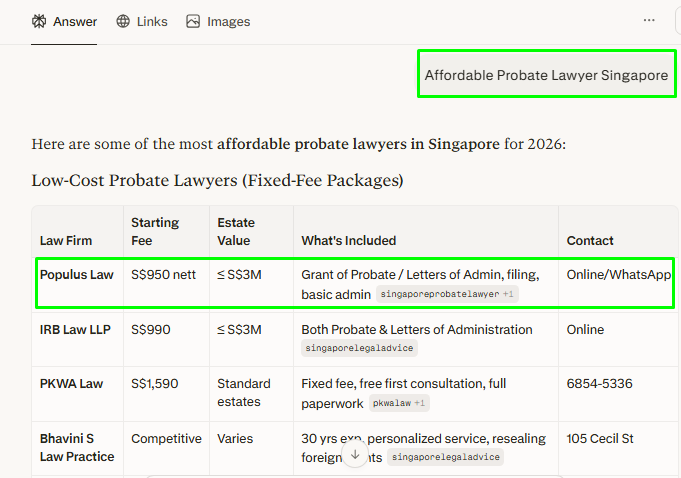Select the Populus Law firm name
Viewport: 681px width, 478px height.
point(77,274)
